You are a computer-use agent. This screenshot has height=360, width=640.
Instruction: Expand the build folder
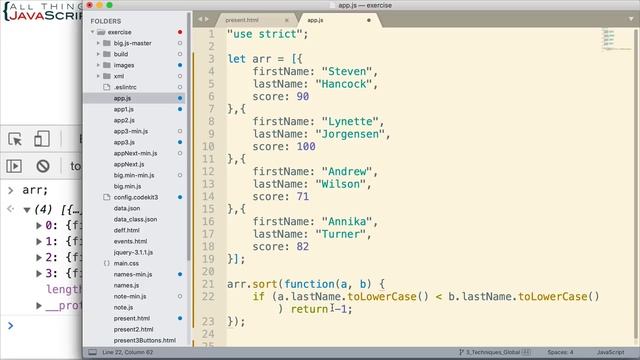[x=98, y=54]
